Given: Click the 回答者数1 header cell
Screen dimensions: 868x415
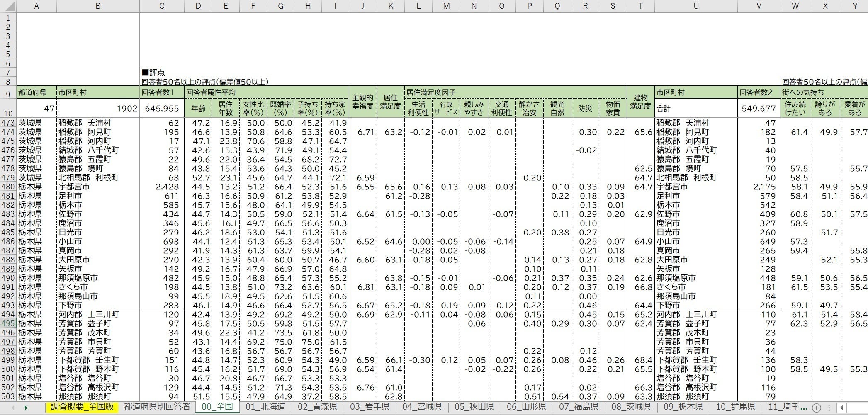Looking at the screenshot, I should pyautogui.click(x=162, y=92).
